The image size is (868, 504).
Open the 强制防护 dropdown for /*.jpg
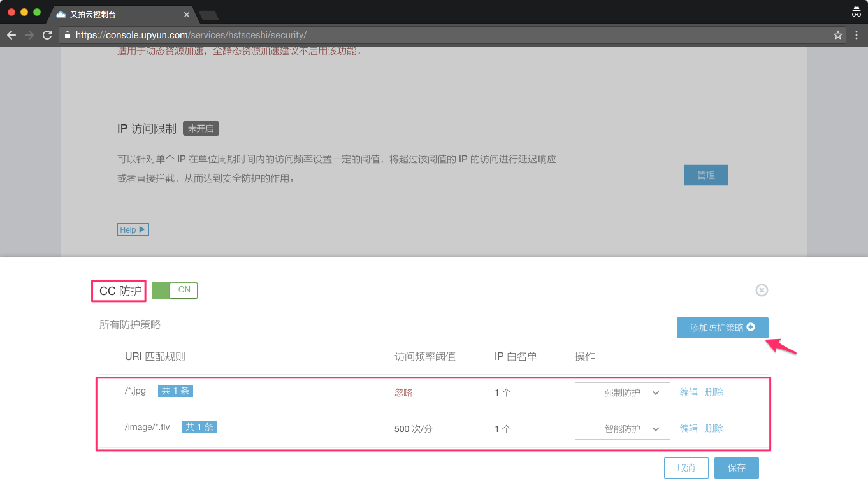coord(622,393)
